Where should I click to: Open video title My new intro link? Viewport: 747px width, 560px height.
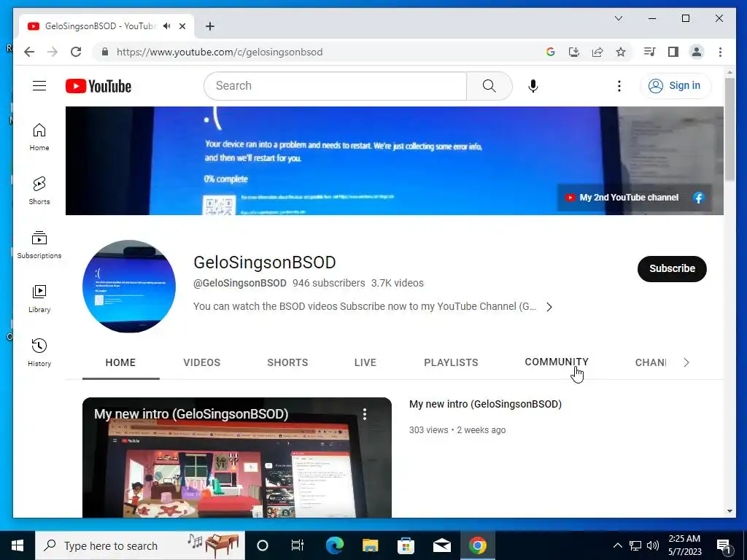(x=485, y=404)
